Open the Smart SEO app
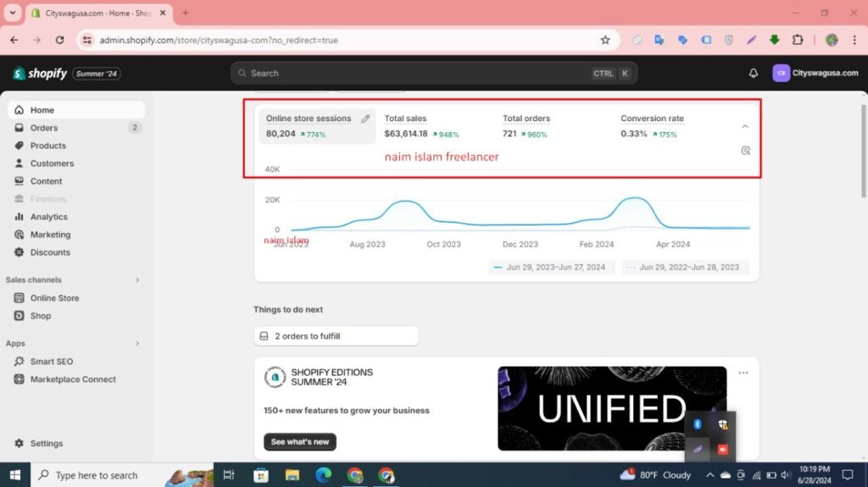Screen dimensions: 868x487 (x=52, y=362)
